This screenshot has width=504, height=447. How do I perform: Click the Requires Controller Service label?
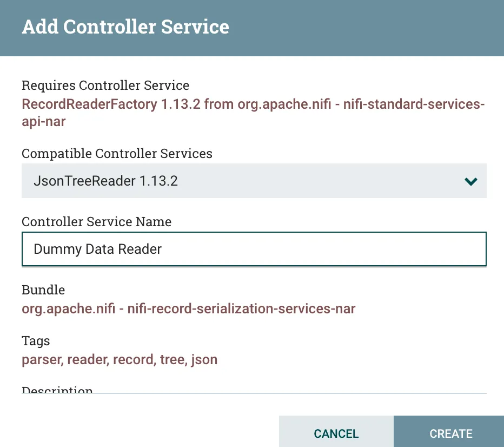105,86
